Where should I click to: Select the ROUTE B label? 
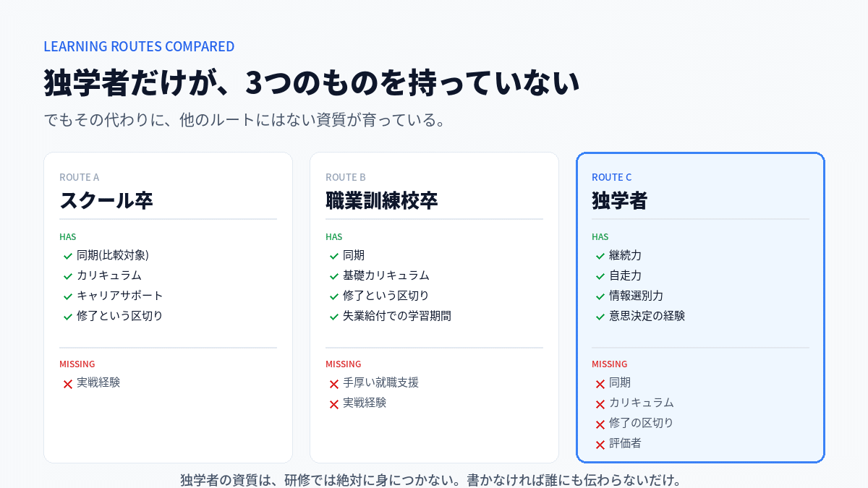[346, 177]
